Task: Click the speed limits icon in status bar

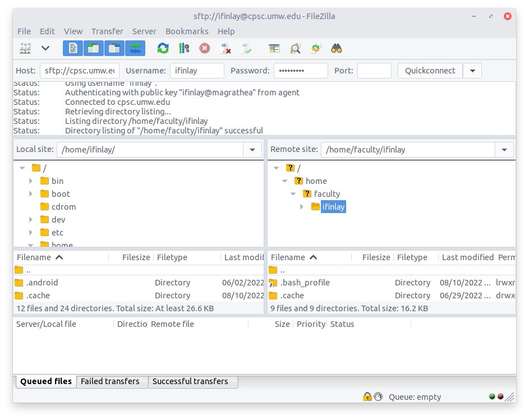Action: [x=378, y=396]
